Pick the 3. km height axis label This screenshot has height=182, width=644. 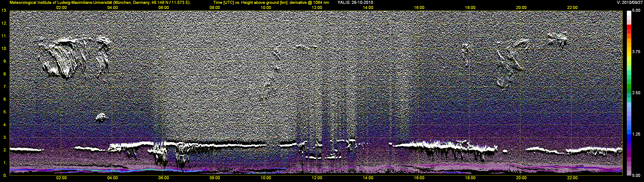[5, 137]
